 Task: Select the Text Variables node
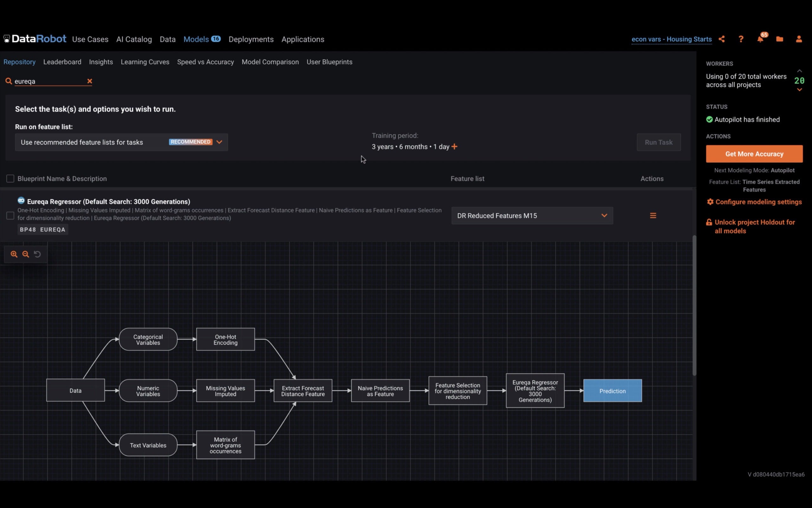pyautogui.click(x=148, y=445)
